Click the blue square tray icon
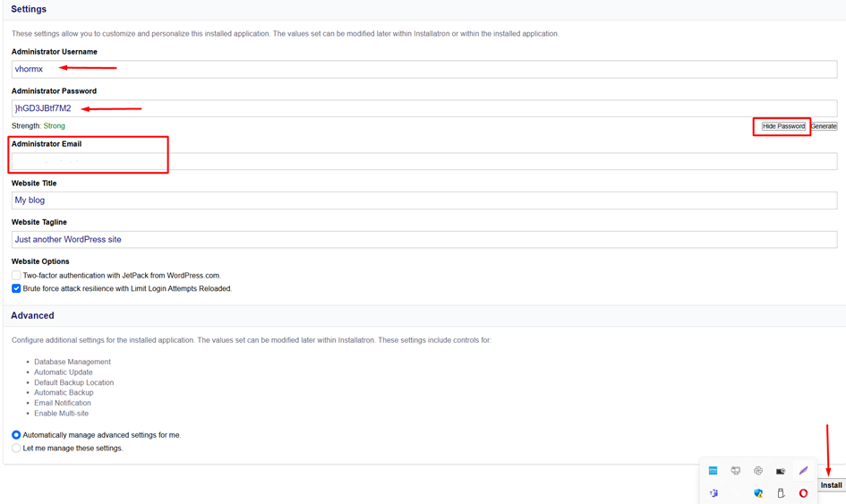Screen dimensions: 846x504 point(714,471)
